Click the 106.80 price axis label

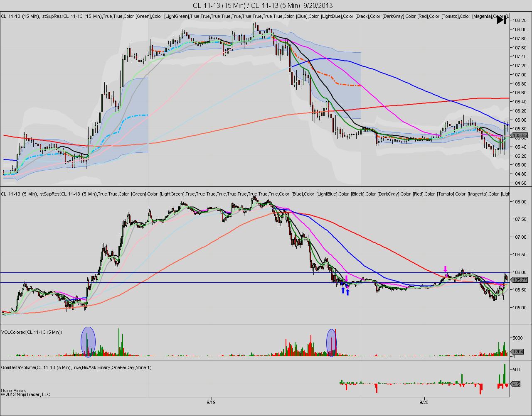[520, 83]
